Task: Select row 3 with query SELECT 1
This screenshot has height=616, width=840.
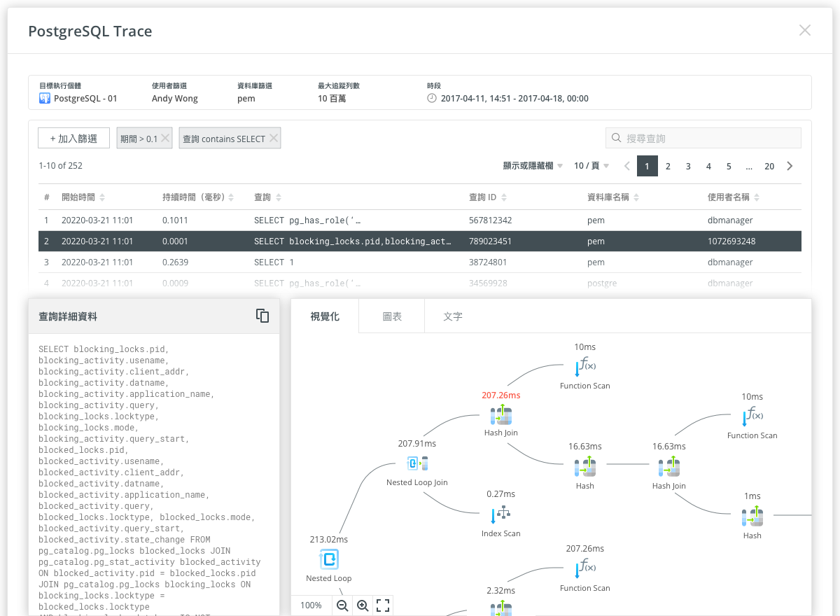Action: pyautogui.click(x=420, y=262)
